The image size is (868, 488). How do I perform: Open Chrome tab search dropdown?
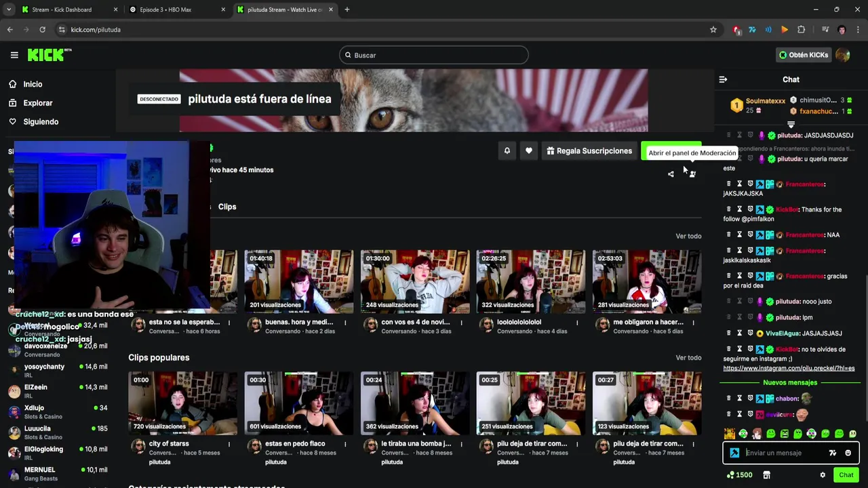pyautogui.click(x=9, y=9)
